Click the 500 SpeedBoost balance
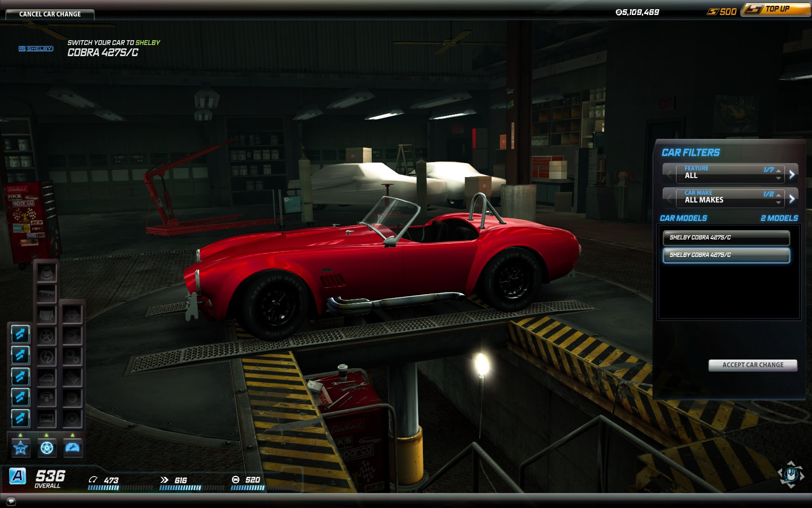Viewport: 812px width, 508px height. (722, 12)
